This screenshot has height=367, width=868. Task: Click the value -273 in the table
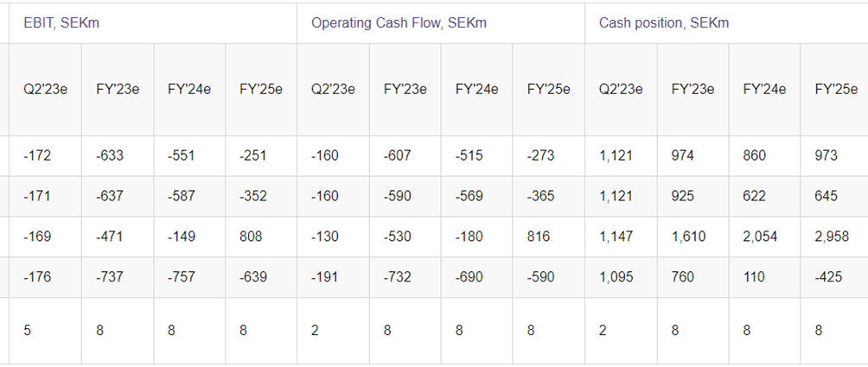541,156
